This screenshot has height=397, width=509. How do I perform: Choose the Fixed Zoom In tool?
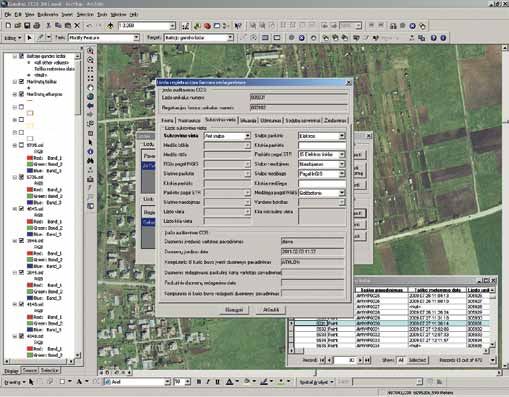[x=90, y=69]
